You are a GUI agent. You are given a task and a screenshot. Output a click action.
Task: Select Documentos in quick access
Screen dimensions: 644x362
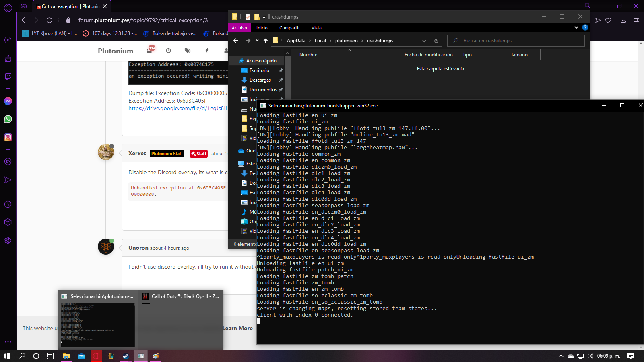coord(263,90)
